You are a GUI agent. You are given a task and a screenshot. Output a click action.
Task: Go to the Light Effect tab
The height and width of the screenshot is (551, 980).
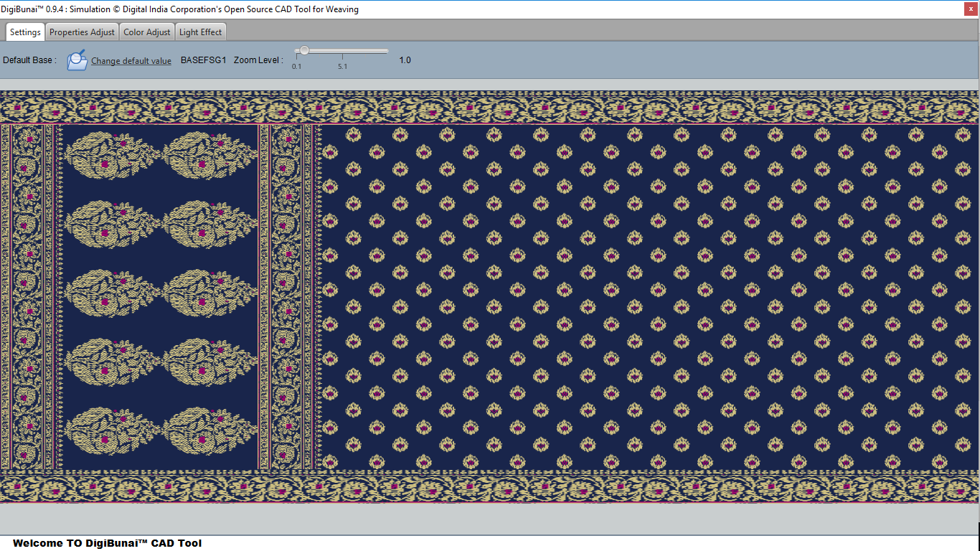point(200,32)
